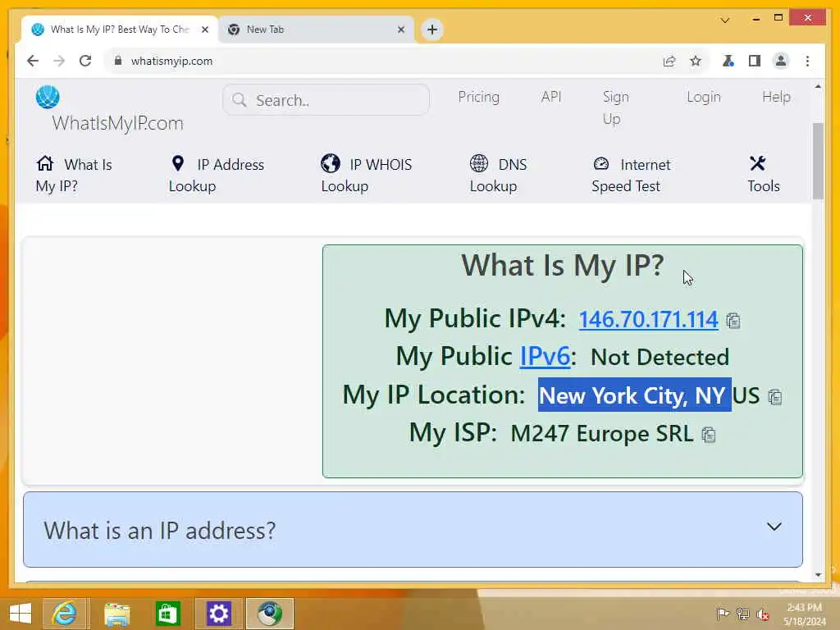
Task: Click the padlock site info icon
Action: [118, 61]
